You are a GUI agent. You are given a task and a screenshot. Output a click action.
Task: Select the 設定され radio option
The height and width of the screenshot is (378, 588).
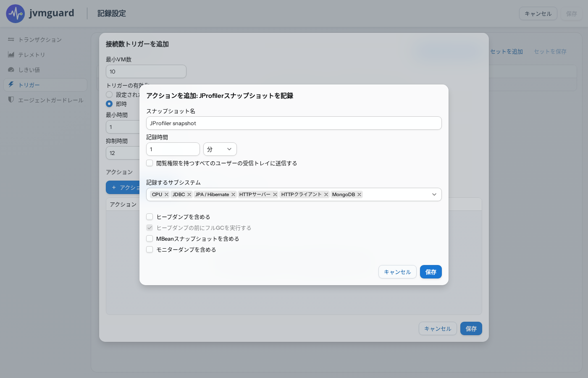pos(109,94)
